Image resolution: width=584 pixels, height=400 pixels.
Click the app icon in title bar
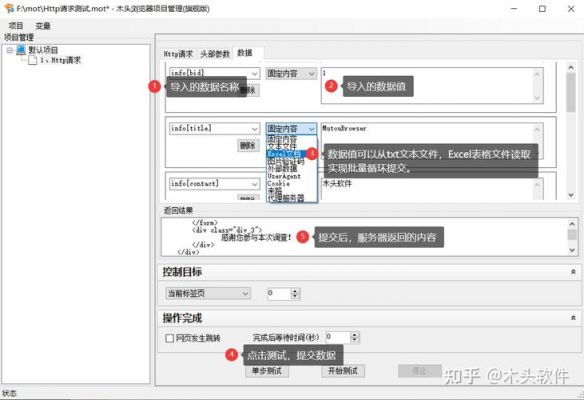pyautogui.click(x=9, y=8)
